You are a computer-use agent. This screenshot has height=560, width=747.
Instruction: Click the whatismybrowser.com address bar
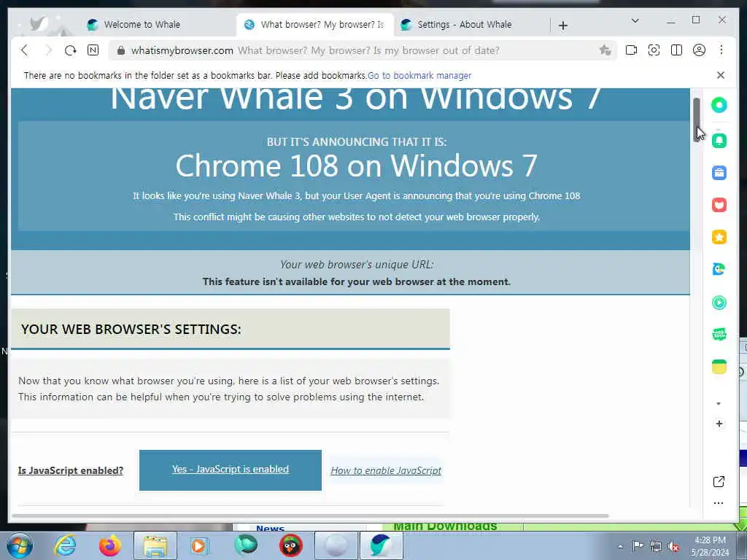click(x=362, y=50)
